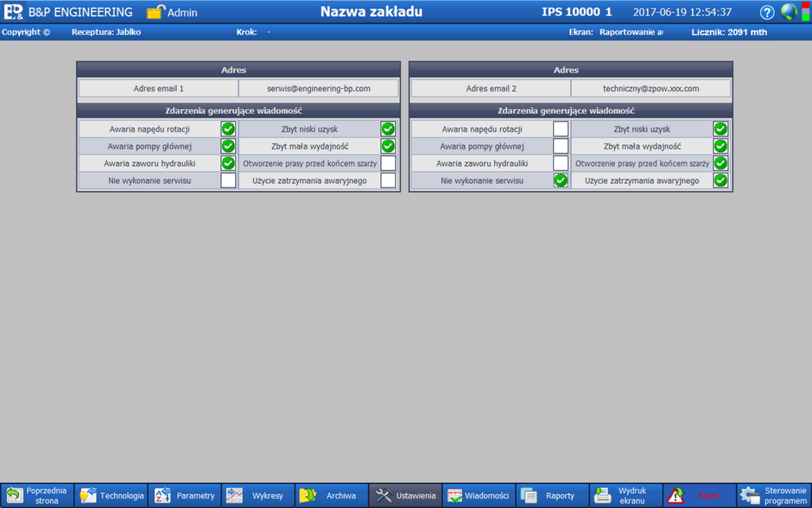The height and width of the screenshot is (508, 812).
Task: Open Sterowanie programem control
Action: [774, 495]
